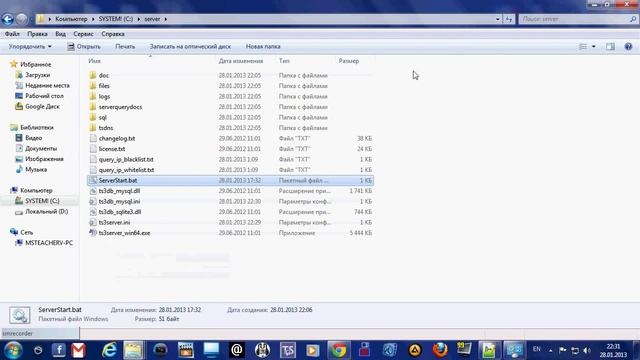Screen dimensions: 640x360
Task: Click the search server input field
Action: tap(578, 19)
